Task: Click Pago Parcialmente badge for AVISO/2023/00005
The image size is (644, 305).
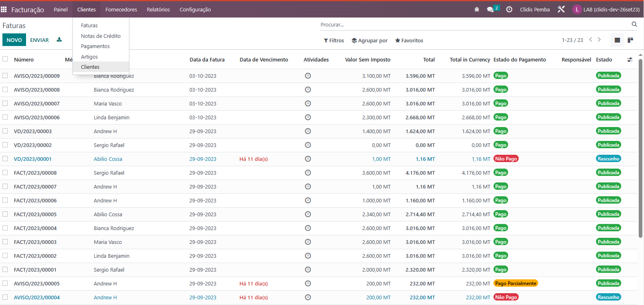Action: point(515,283)
